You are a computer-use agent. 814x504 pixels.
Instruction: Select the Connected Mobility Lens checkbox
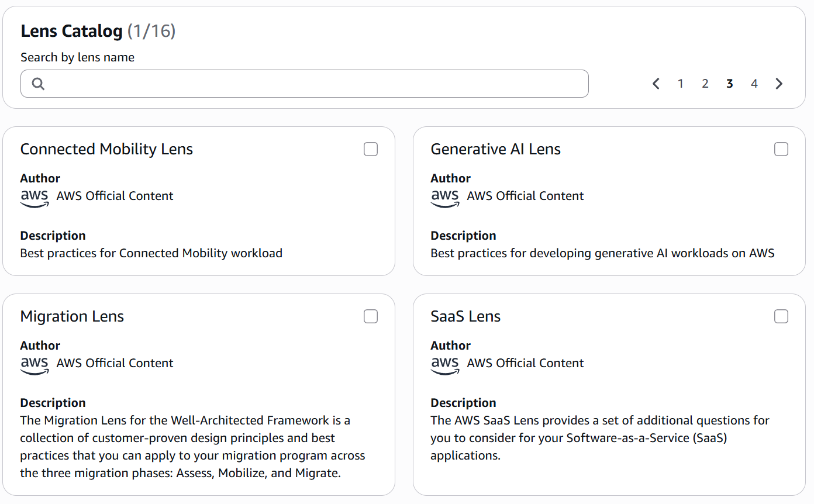pos(371,149)
